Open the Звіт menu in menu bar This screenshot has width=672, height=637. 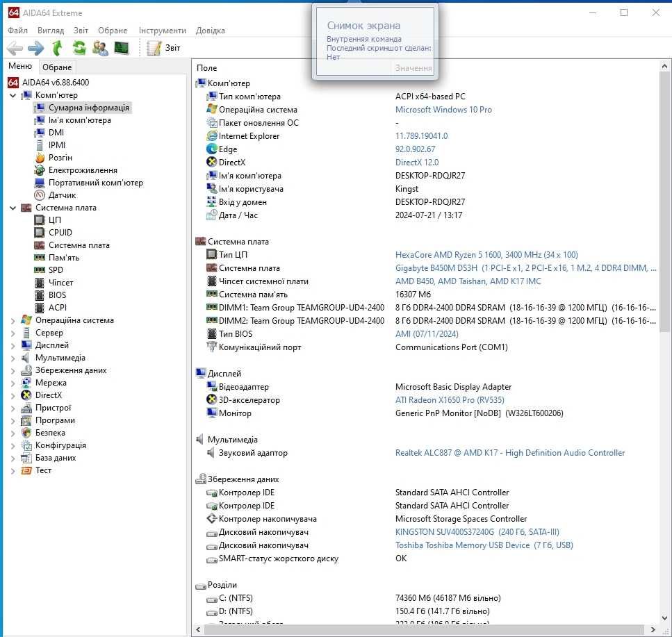coord(81,31)
